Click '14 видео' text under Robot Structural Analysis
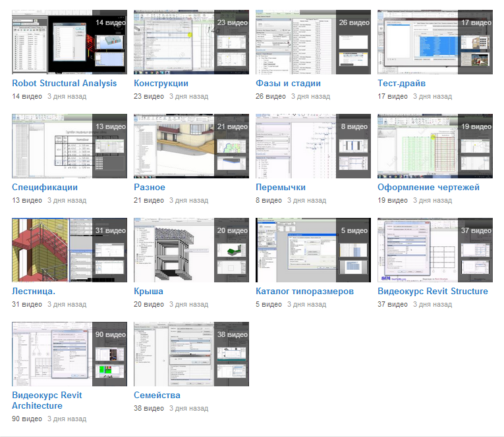Viewport: 504px width, 437px height. pos(27,96)
